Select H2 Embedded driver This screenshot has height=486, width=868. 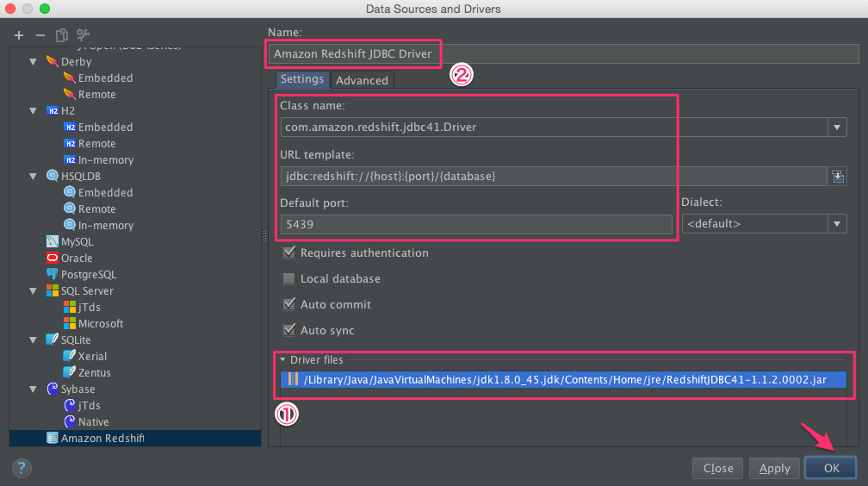(x=105, y=127)
